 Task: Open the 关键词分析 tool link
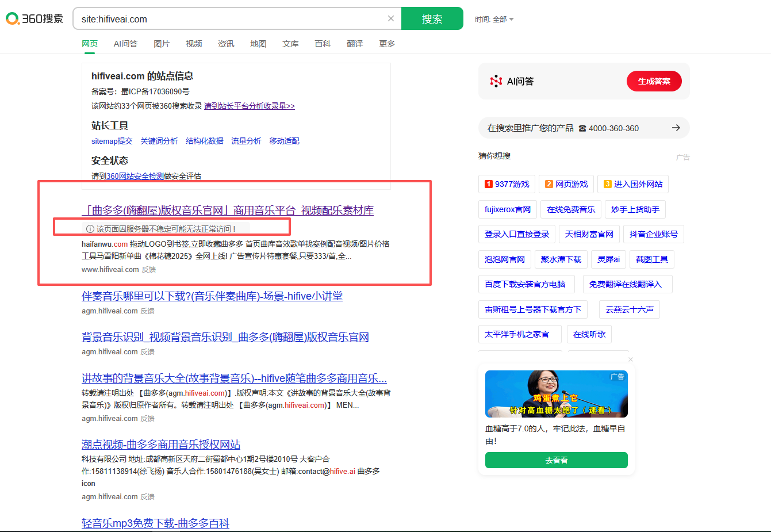pyautogui.click(x=159, y=141)
